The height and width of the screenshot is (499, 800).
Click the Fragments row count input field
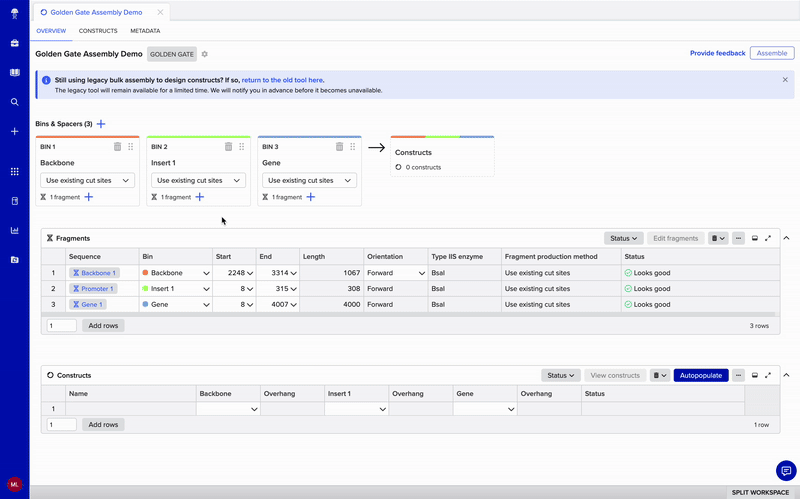61,326
